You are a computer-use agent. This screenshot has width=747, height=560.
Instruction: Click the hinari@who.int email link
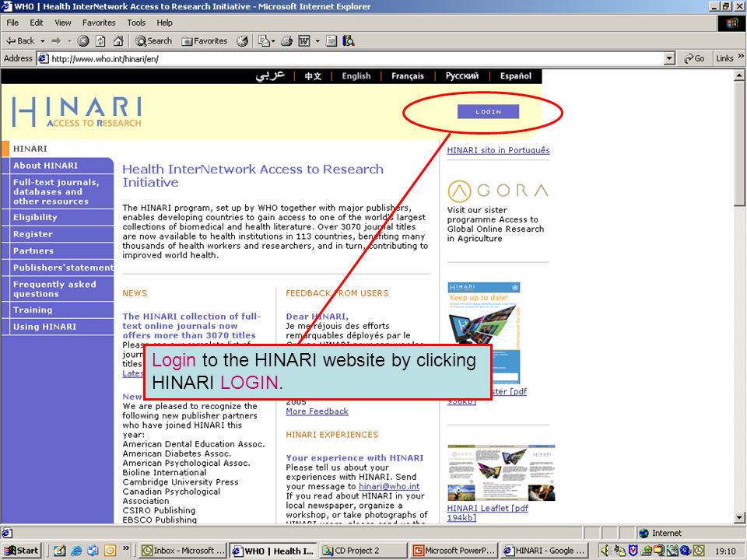tap(389, 486)
